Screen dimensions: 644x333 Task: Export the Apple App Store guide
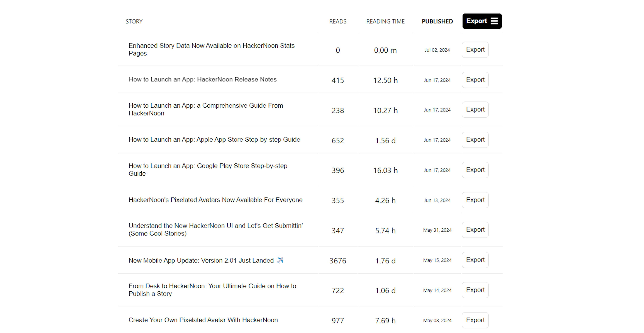click(x=475, y=140)
